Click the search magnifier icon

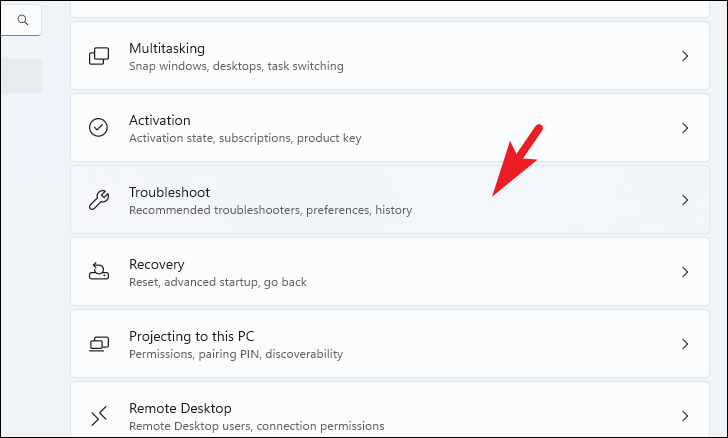pos(22,20)
